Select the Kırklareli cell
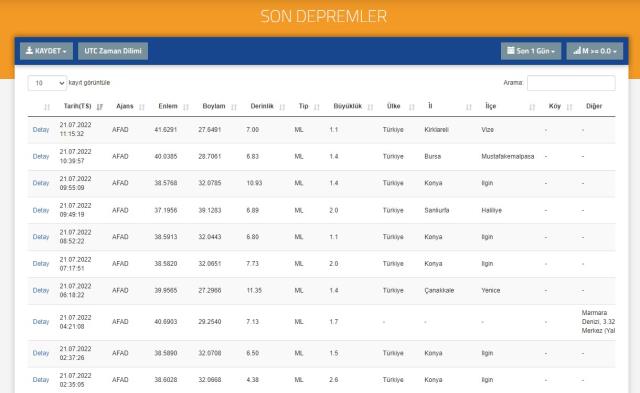The height and width of the screenshot is (393, 640). click(x=436, y=130)
